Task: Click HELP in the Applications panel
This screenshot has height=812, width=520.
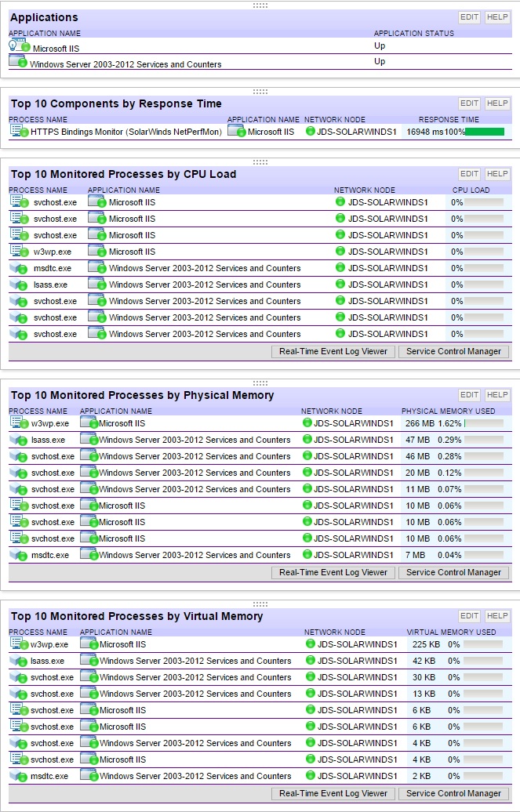Action: point(496,17)
